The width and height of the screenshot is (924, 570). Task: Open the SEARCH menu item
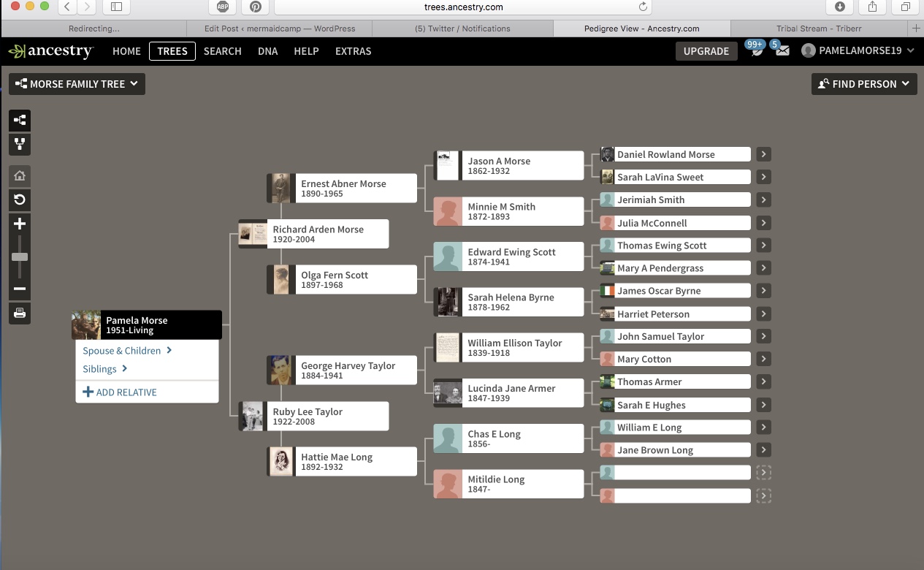(x=222, y=51)
